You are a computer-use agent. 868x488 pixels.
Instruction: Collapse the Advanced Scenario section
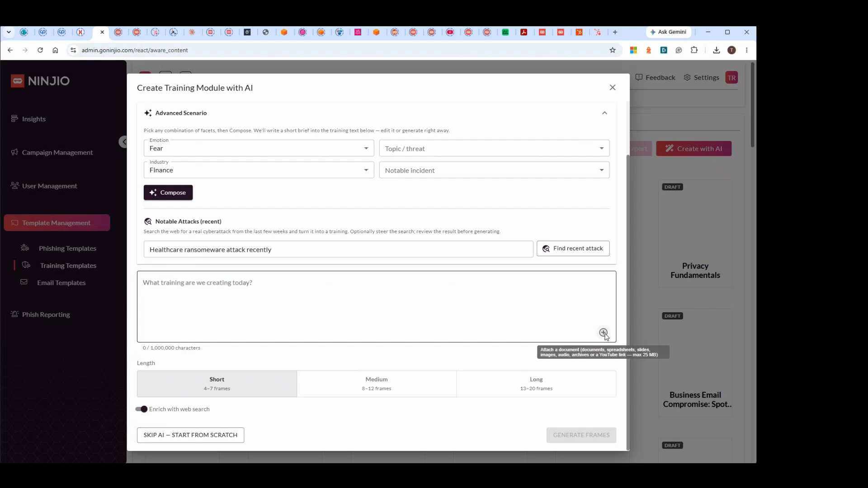[604, 113]
